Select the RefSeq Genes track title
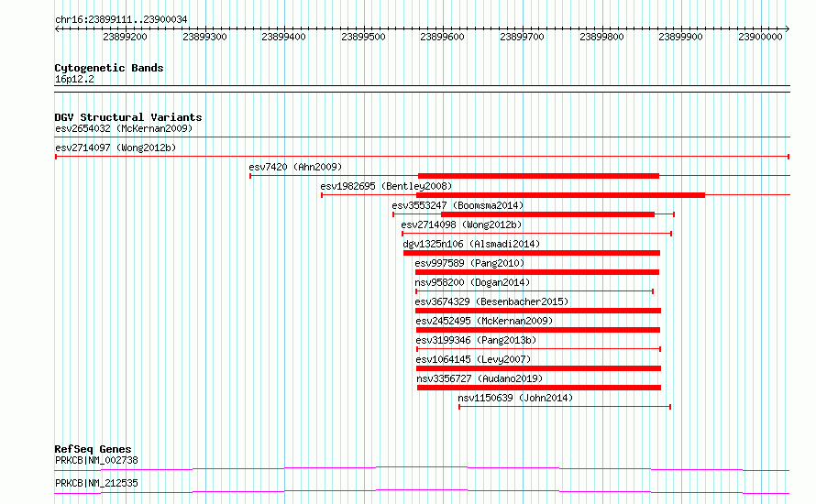The image size is (816, 504). [93, 449]
